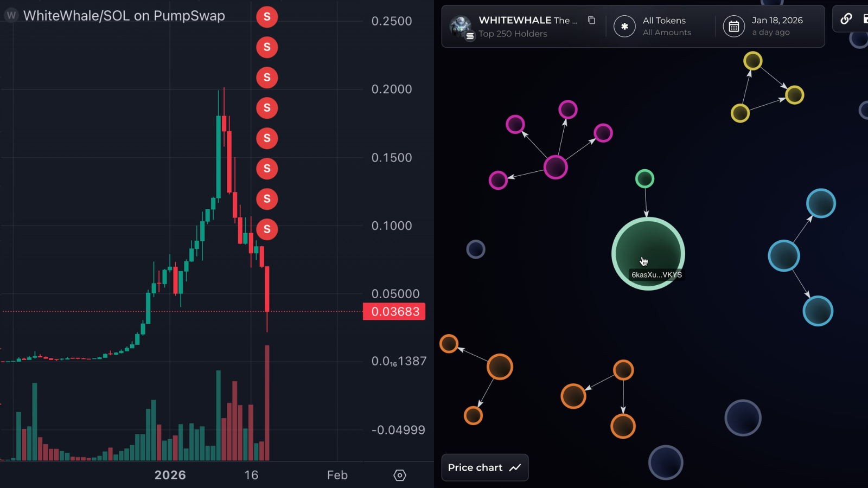Open chart settings hexagon icon
This screenshot has height=488, width=868.
coord(400,476)
